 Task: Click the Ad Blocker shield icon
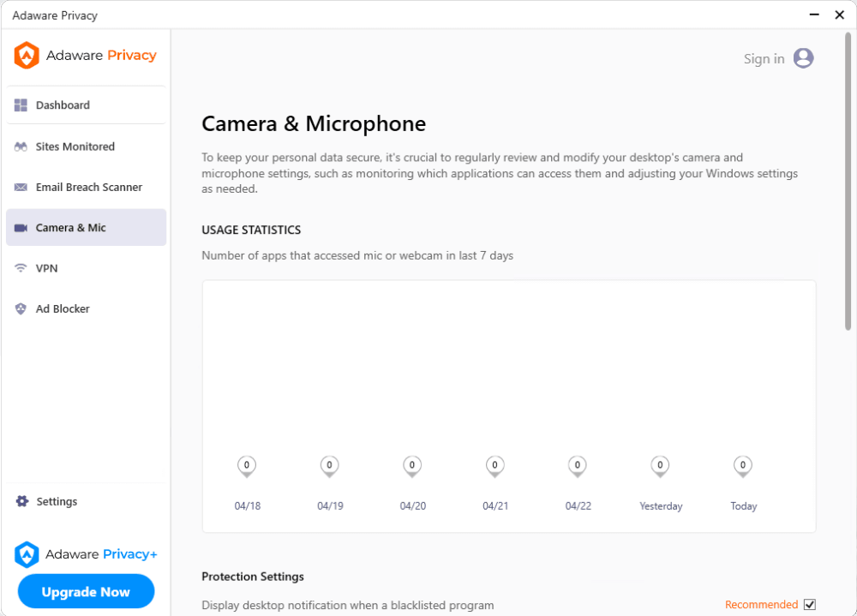click(21, 308)
